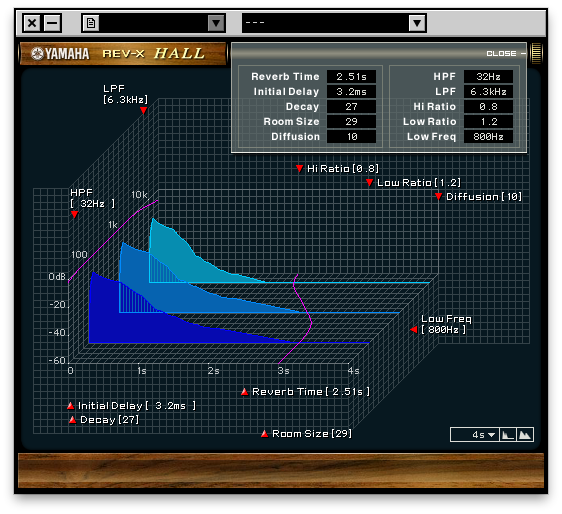
Task: Click the HPF value field 32Hz
Action: [x=488, y=77]
